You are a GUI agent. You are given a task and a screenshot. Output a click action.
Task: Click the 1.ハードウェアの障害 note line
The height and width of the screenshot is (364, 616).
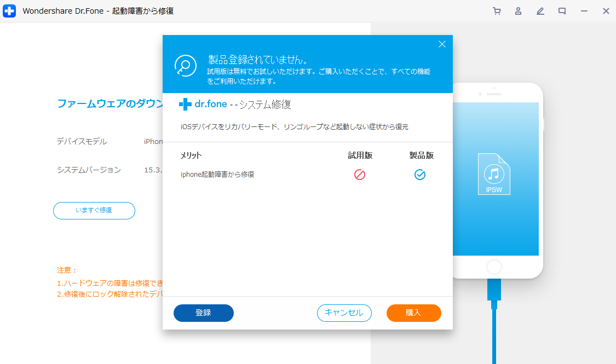[x=110, y=283]
